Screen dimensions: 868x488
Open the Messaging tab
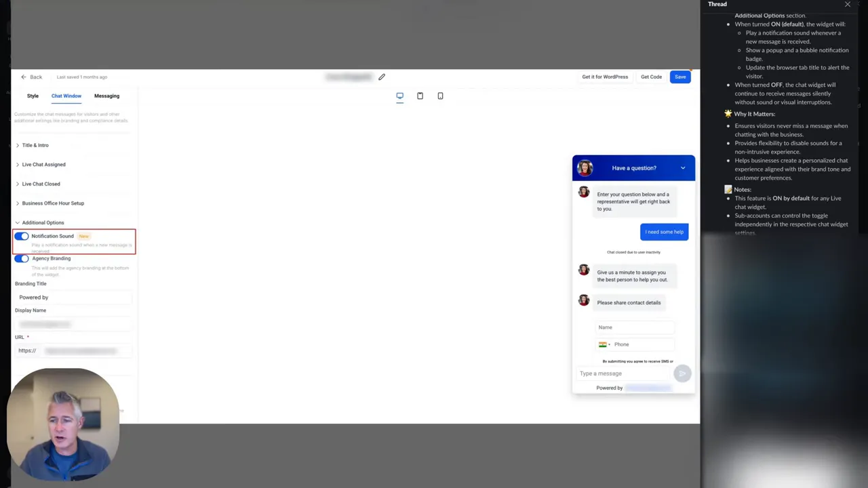[106, 96]
